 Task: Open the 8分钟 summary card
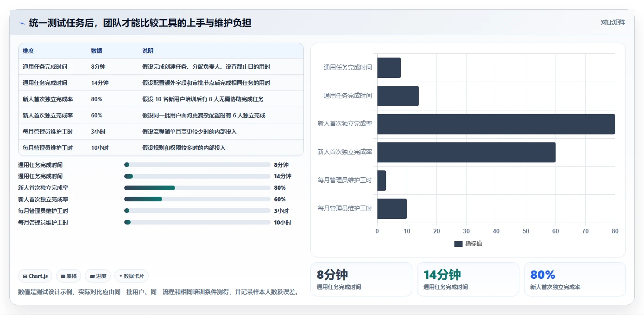pyautogui.click(x=361, y=279)
